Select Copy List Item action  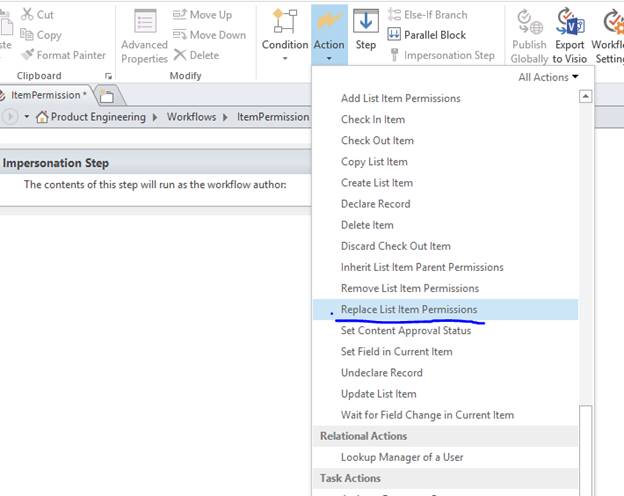coord(445,162)
